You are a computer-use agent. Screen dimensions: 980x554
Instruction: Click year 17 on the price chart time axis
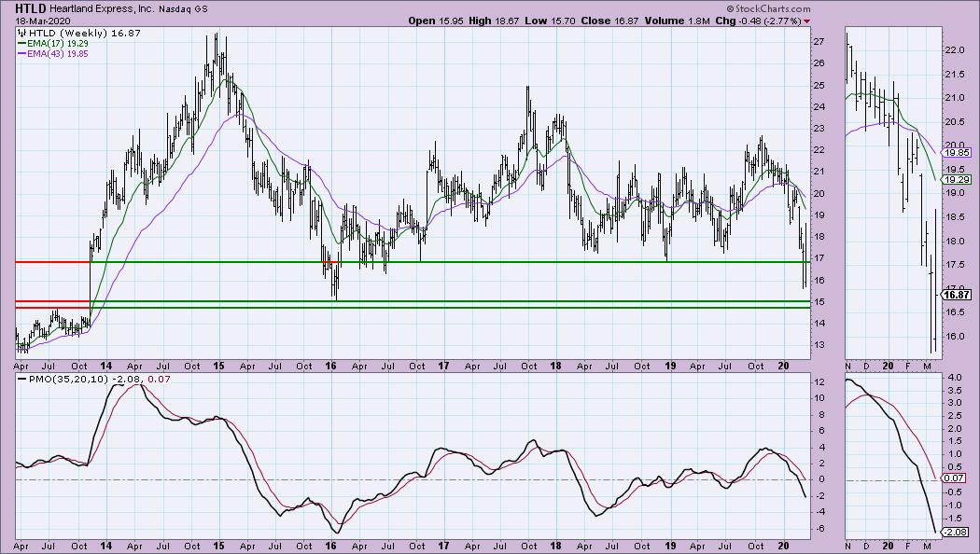tap(443, 366)
